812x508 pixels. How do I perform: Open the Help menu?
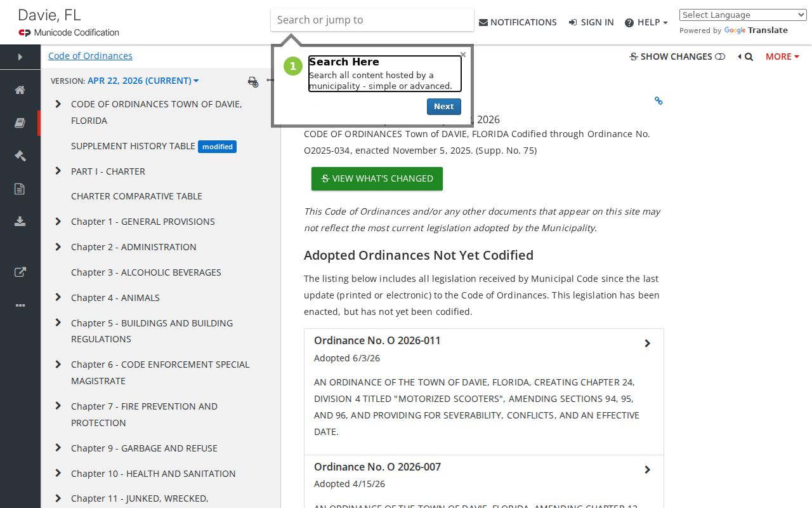click(x=646, y=22)
